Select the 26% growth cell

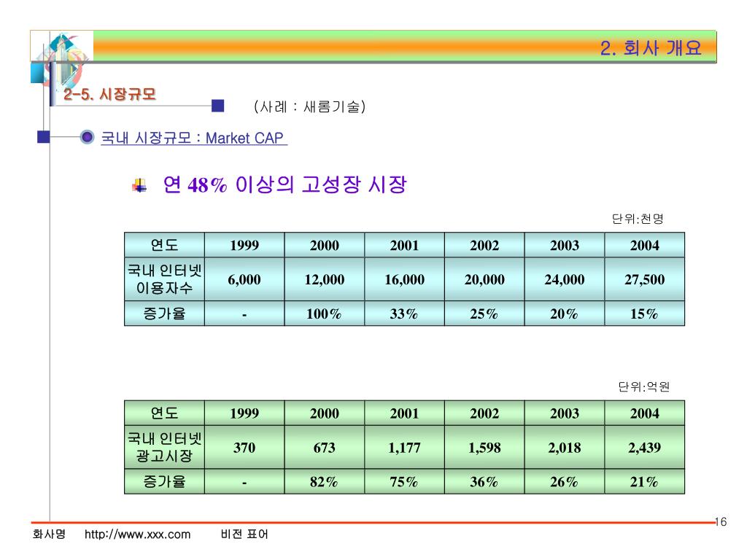coord(565,481)
